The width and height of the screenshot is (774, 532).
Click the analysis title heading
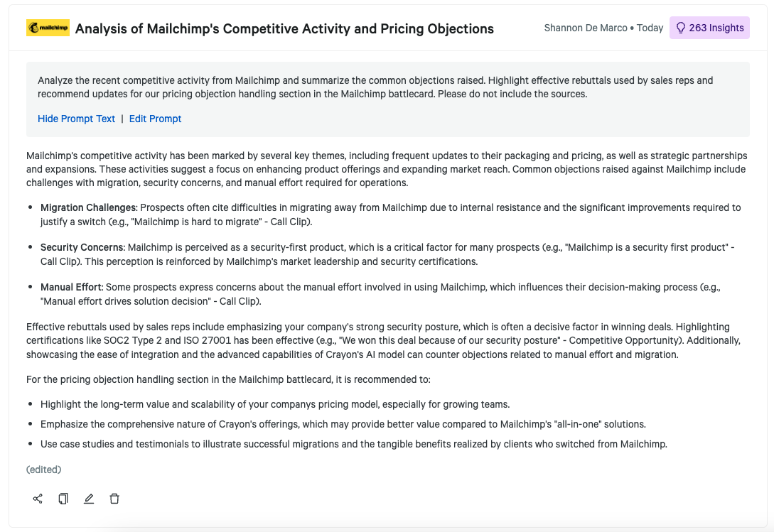(284, 28)
